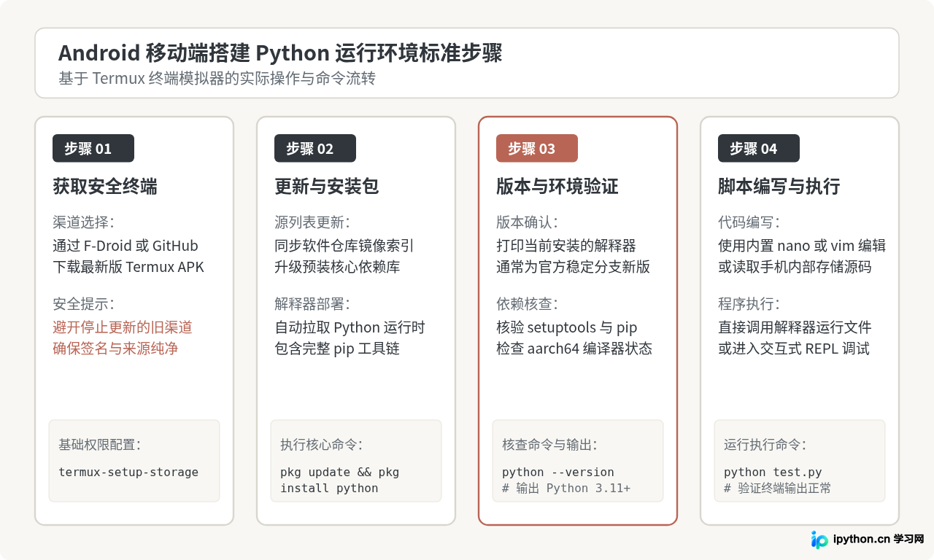Click the line 自动拉取 Python 运行时
The height and width of the screenshot is (560, 934).
coord(350,327)
